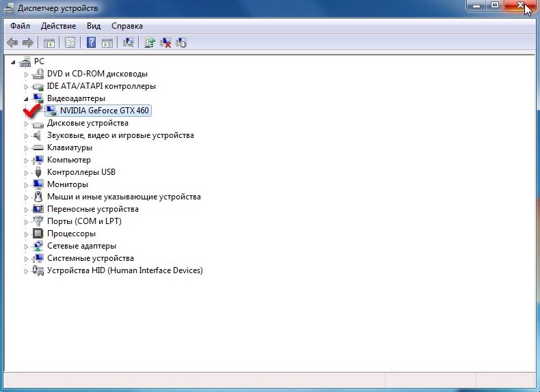Scan for hardware changes toolbar icon

pos(129,42)
